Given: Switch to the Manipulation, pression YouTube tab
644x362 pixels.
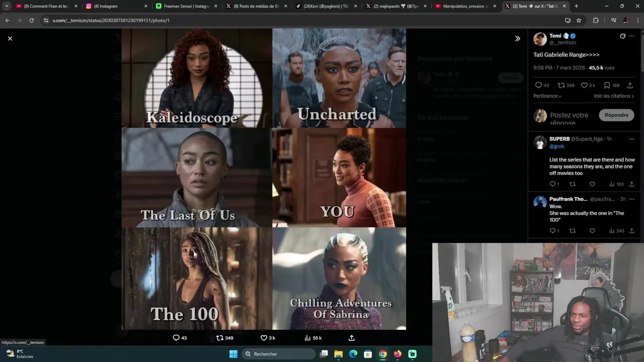Looking at the screenshot, I should coord(465,6).
